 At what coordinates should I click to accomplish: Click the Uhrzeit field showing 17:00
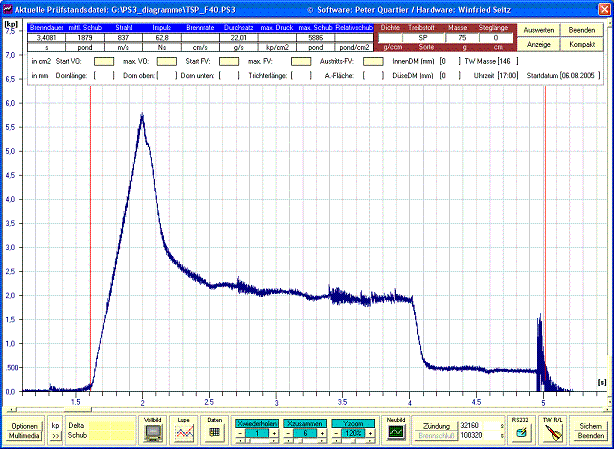[508, 76]
